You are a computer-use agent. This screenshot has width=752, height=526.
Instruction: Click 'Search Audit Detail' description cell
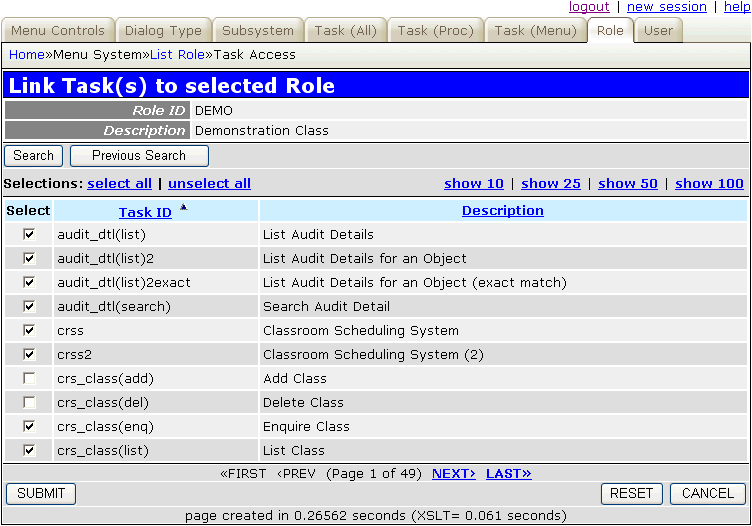503,306
